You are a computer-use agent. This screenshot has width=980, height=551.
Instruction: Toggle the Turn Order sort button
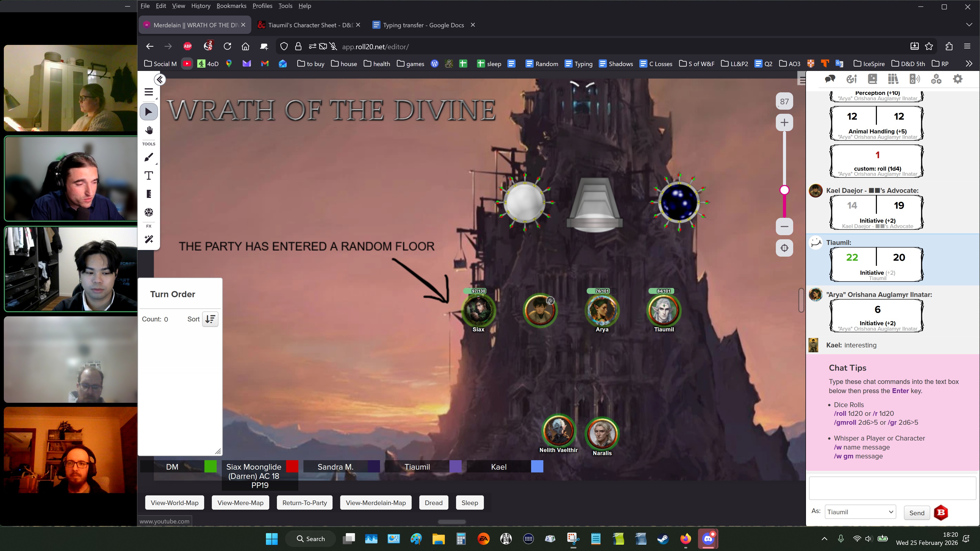point(210,319)
